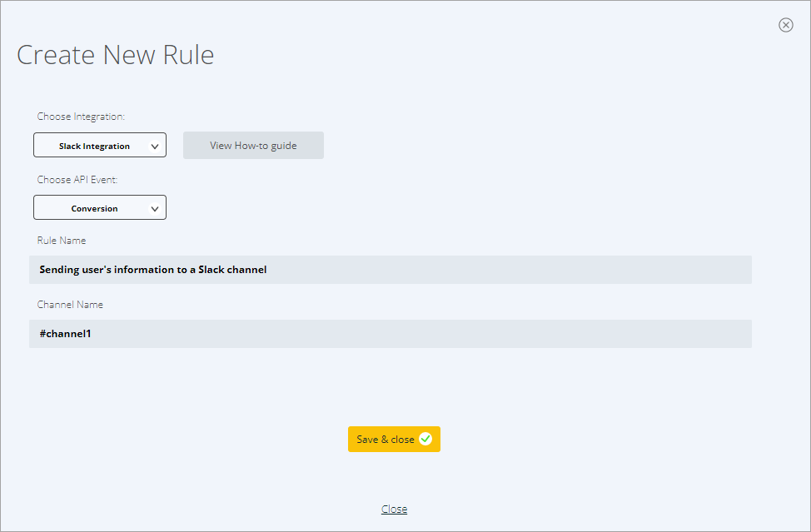This screenshot has height=532, width=811.
Task: Click the Save & close button
Action: (394, 439)
